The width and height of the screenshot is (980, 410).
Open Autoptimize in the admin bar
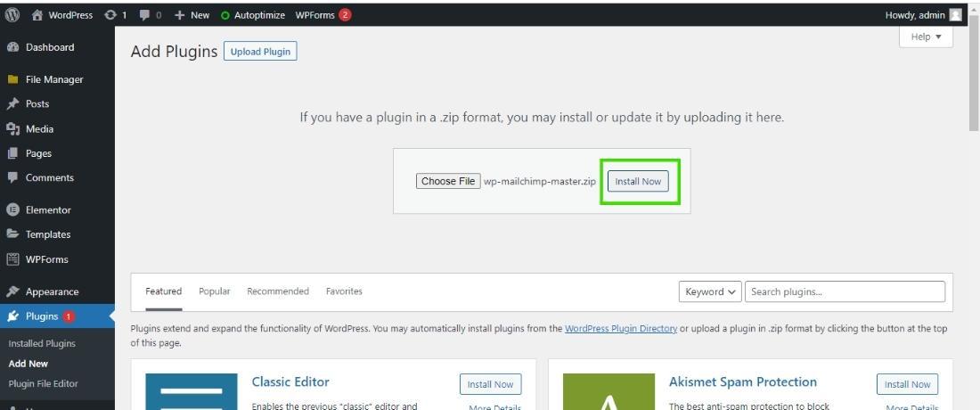[259, 15]
